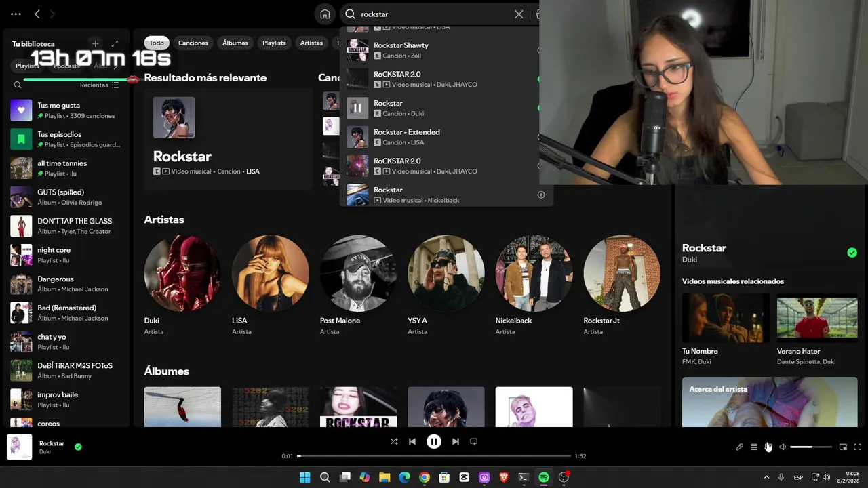Filter library by Playlists chip

[27, 66]
